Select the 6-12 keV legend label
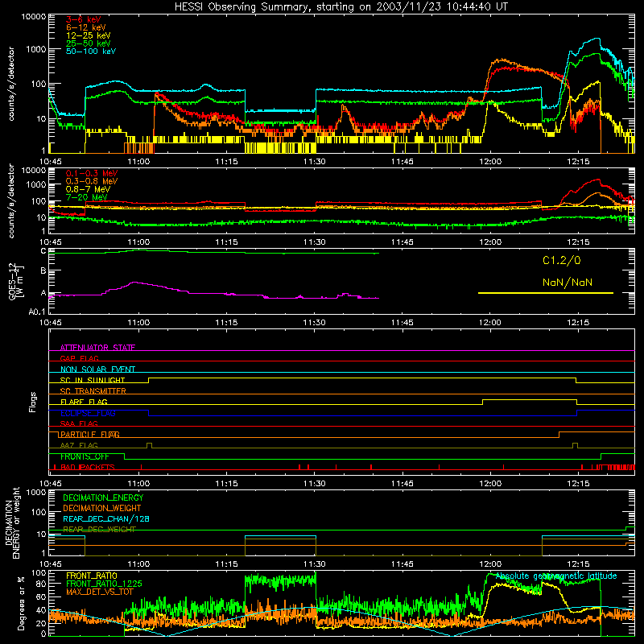The image size is (644, 644). point(86,27)
